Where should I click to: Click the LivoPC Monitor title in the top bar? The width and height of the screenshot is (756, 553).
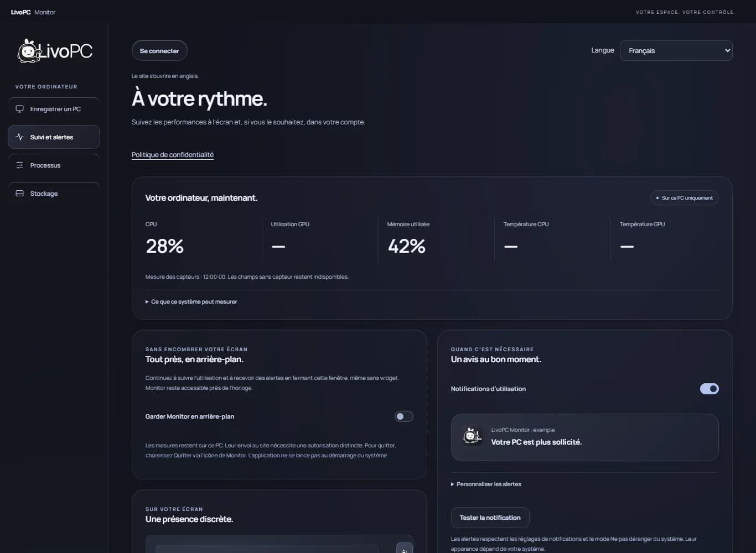(x=33, y=12)
